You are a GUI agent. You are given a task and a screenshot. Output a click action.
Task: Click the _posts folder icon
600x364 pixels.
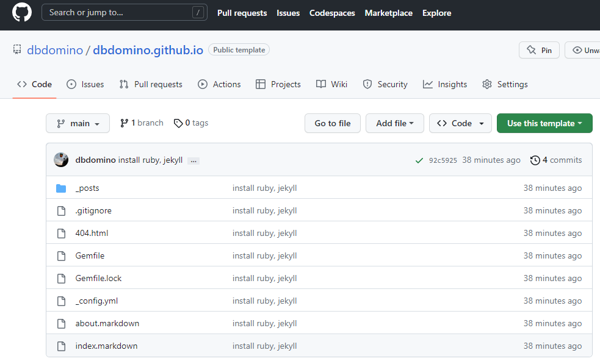coord(61,188)
